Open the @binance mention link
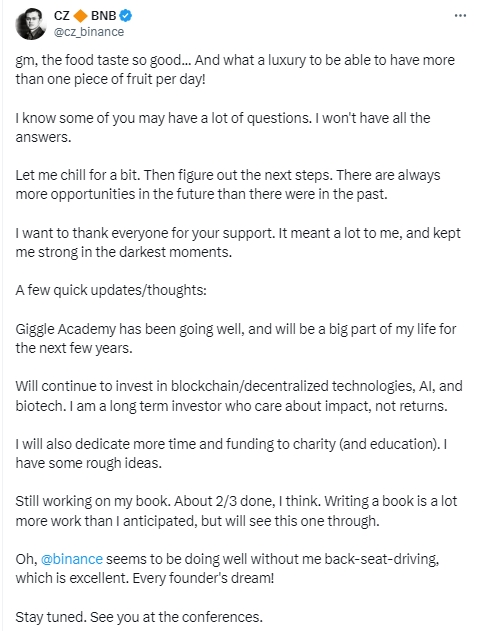The image size is (479, 631). pos(72,559)
